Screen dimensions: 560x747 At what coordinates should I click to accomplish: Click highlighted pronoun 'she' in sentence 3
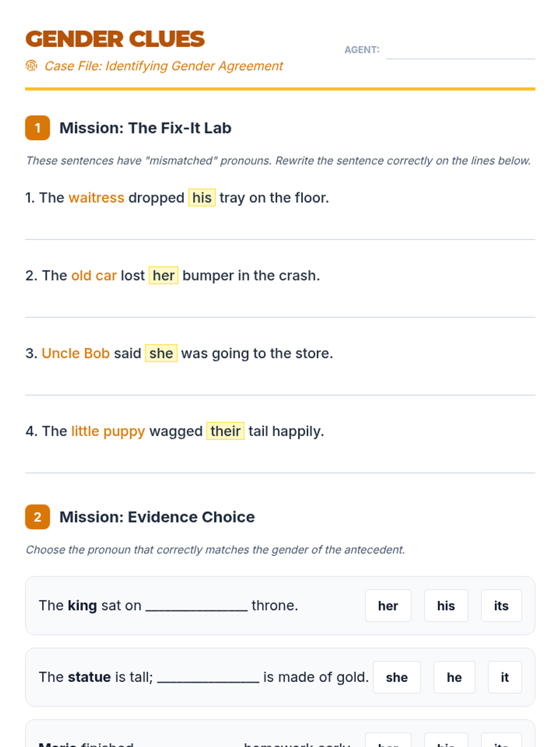(161, 353)
